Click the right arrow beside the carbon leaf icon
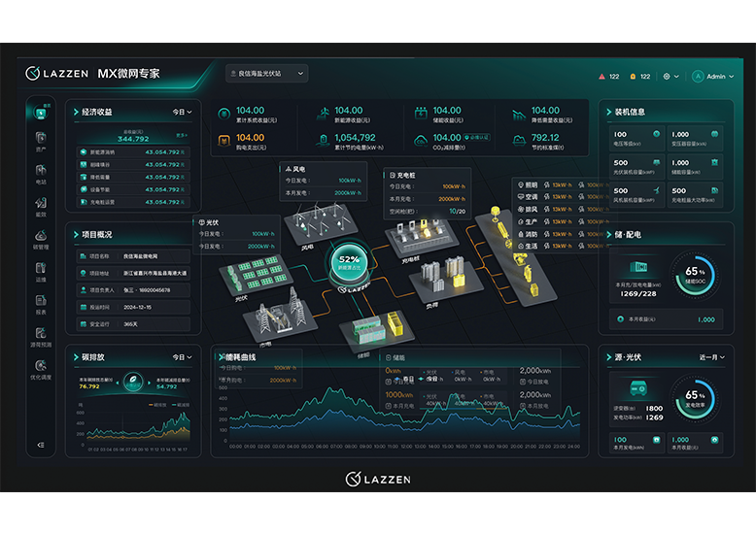Screen dimensions: 756x534 click(149, 383)
